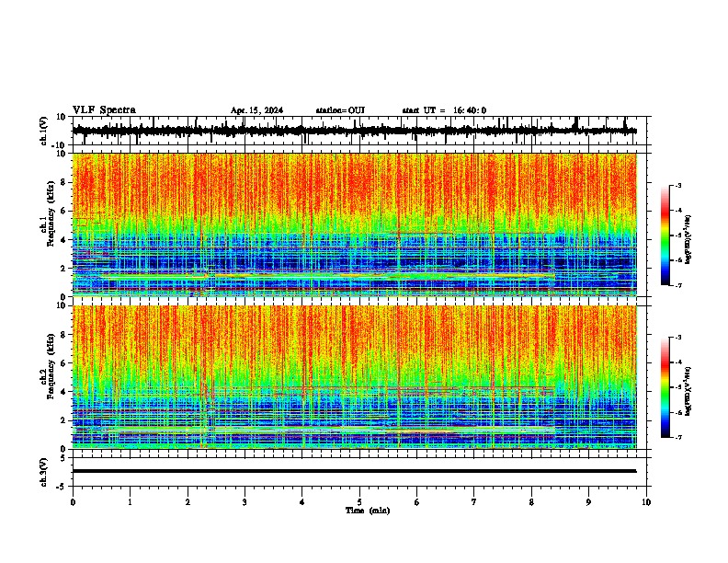Click ch.1 color scale's log PSD label

click(x=688, y=240)
